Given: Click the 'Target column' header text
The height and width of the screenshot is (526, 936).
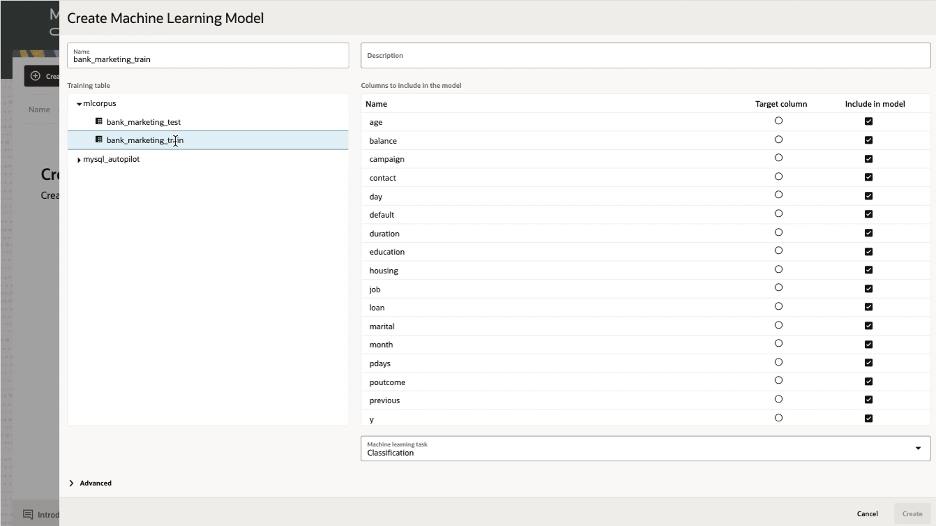Looking at the screenshot, I should pyautogui.click(x=781, y=104).
